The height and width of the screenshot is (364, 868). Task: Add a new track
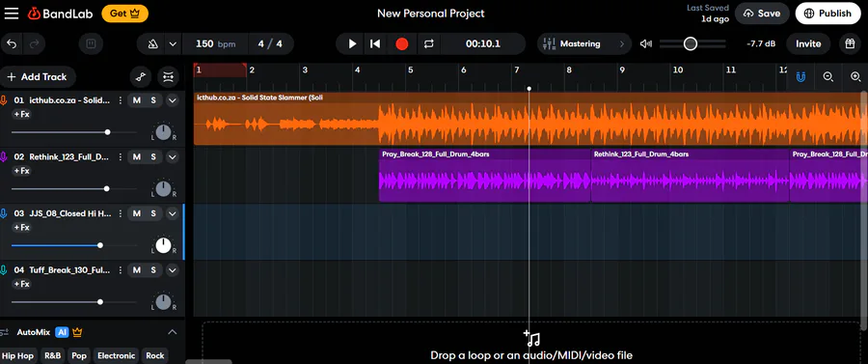(37, 77)
